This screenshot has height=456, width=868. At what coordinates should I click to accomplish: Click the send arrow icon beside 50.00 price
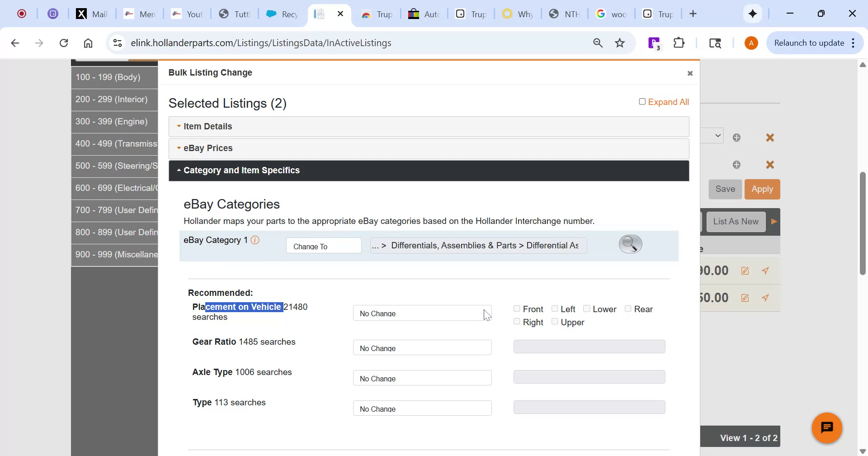tap(765, 298)
